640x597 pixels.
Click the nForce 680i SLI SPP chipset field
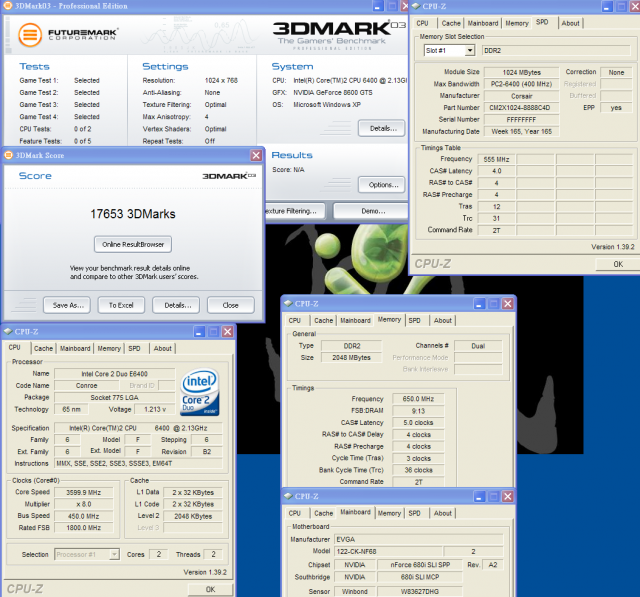point(420,565)
